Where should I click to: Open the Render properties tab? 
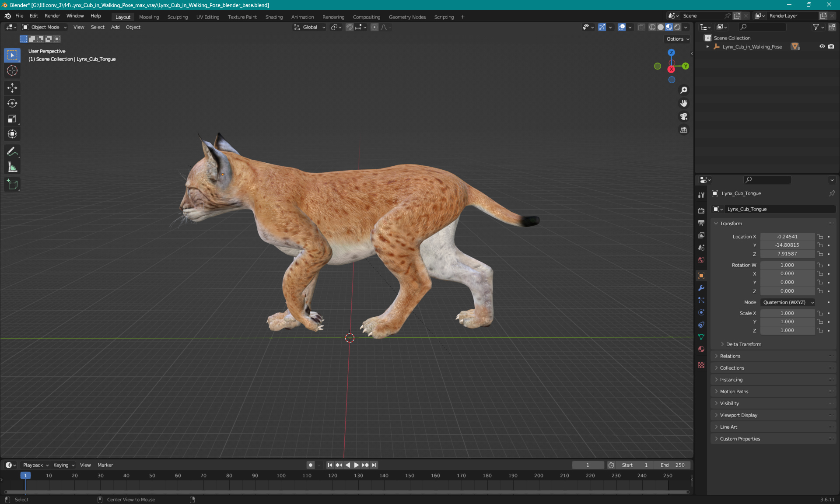(701, 210)
